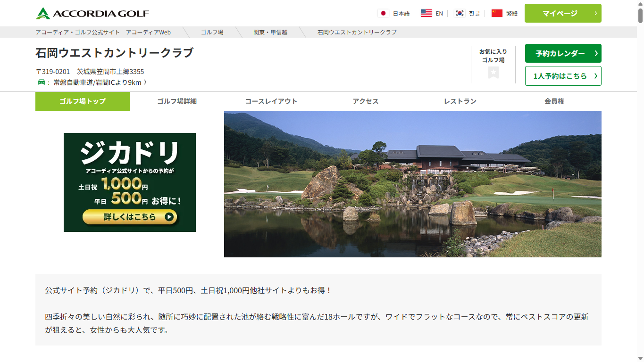The height and width of the screenshot is (362, 644).
Task: Click the scrollbar down arrow
Action: [640, 358]
